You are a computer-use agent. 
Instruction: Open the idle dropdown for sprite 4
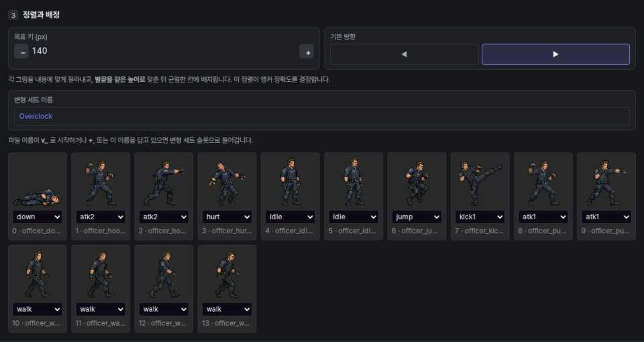[x=290, y=217]
